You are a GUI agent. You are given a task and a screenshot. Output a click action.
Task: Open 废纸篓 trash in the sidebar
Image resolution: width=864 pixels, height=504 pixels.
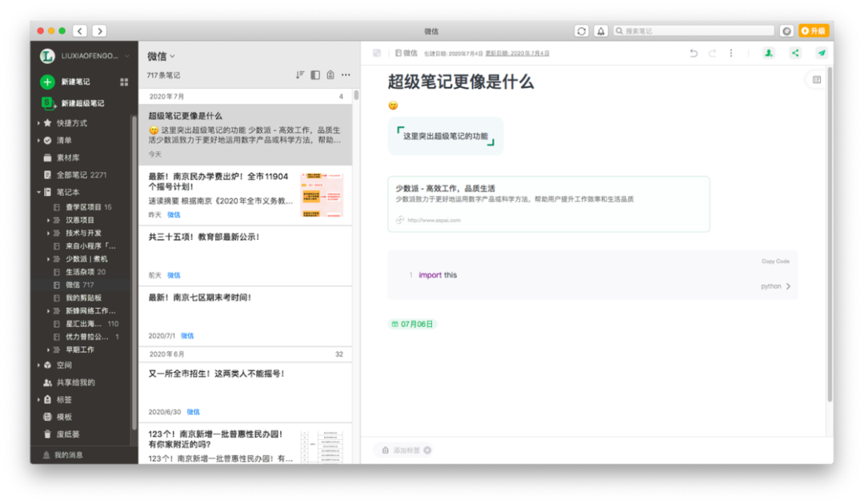[67, 434]
